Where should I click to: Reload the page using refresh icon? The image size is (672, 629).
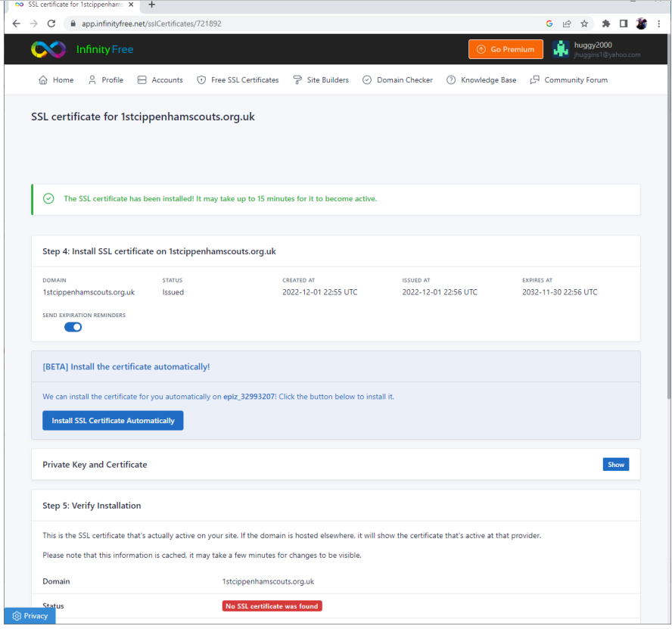(x=51, y=23)
